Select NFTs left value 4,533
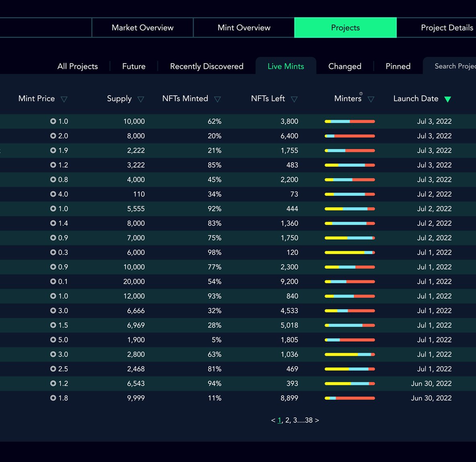This screenshot has height=462, width=476. tap(289, 311)
